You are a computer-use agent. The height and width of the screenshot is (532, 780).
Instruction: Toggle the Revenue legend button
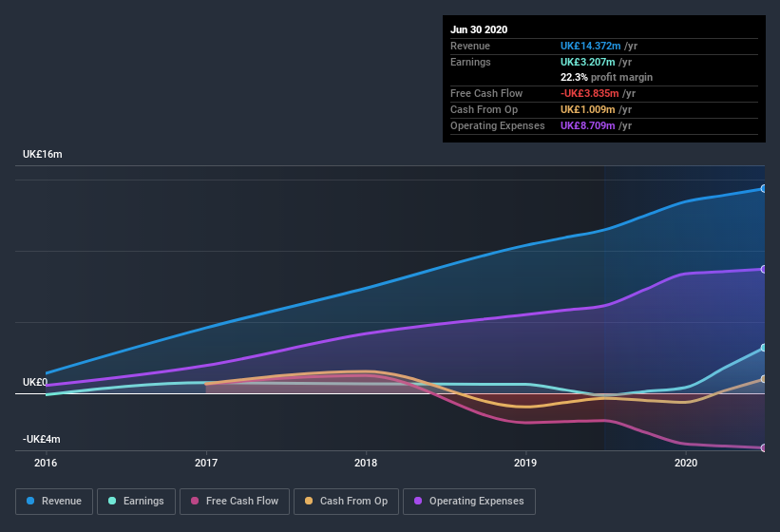coord(54,502)
